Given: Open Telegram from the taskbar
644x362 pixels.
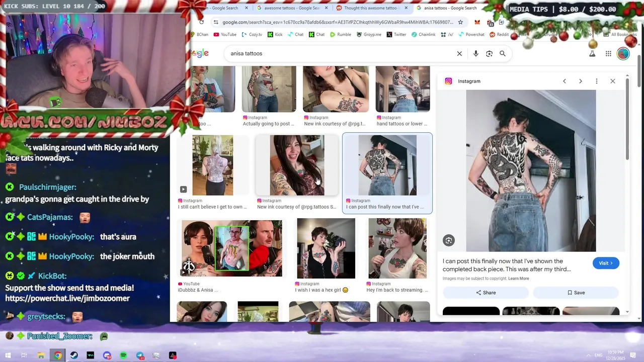Looking at the screenshot, I should point(140,355).
